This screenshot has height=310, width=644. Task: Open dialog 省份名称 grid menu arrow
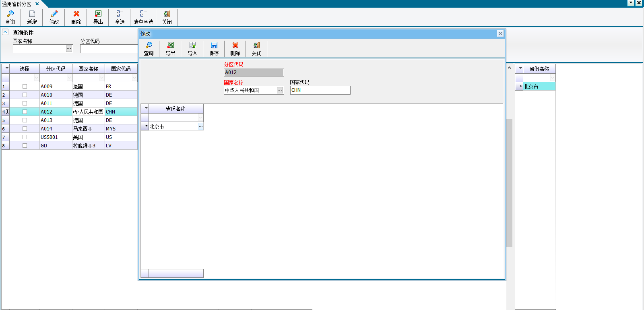[145, 108]
